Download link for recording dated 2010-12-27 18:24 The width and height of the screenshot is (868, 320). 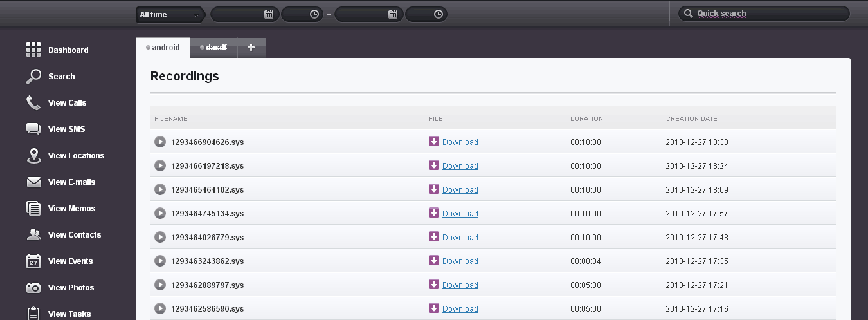(460, 166)
